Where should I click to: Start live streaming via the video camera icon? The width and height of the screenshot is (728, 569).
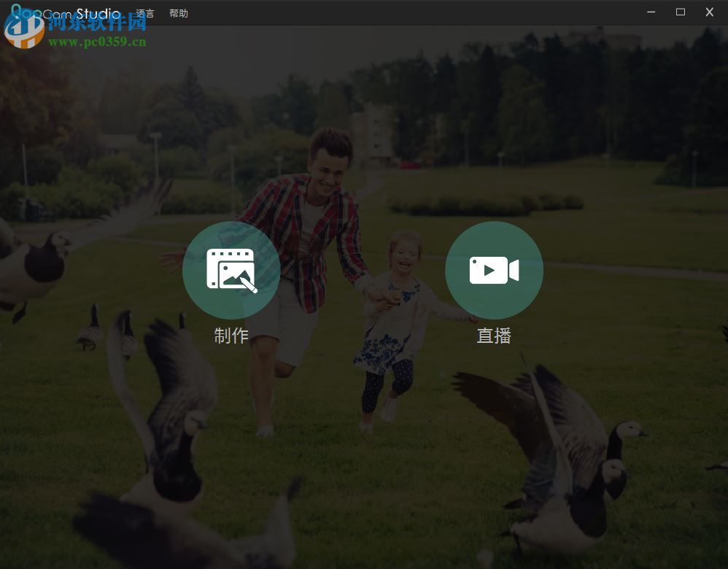coord(495,270)
